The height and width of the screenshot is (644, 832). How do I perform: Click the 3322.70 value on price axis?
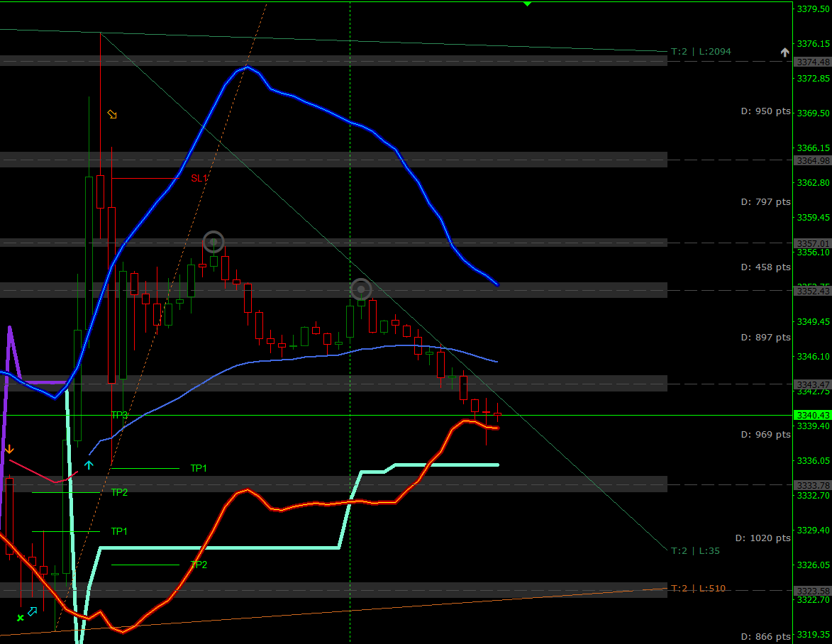814,600
